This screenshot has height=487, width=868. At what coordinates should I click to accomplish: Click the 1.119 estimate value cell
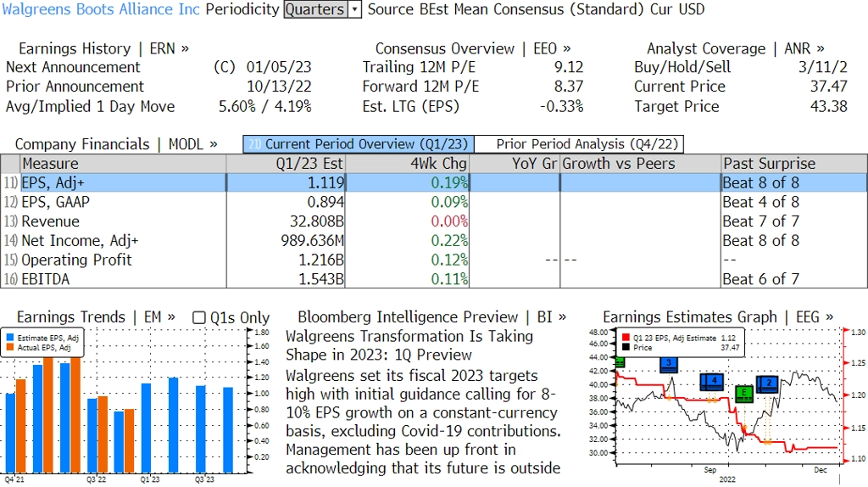point(326,182)
